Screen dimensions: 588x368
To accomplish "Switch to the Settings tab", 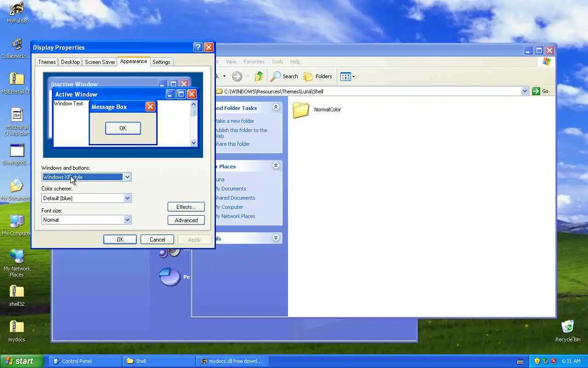I will tap(161, 62).
